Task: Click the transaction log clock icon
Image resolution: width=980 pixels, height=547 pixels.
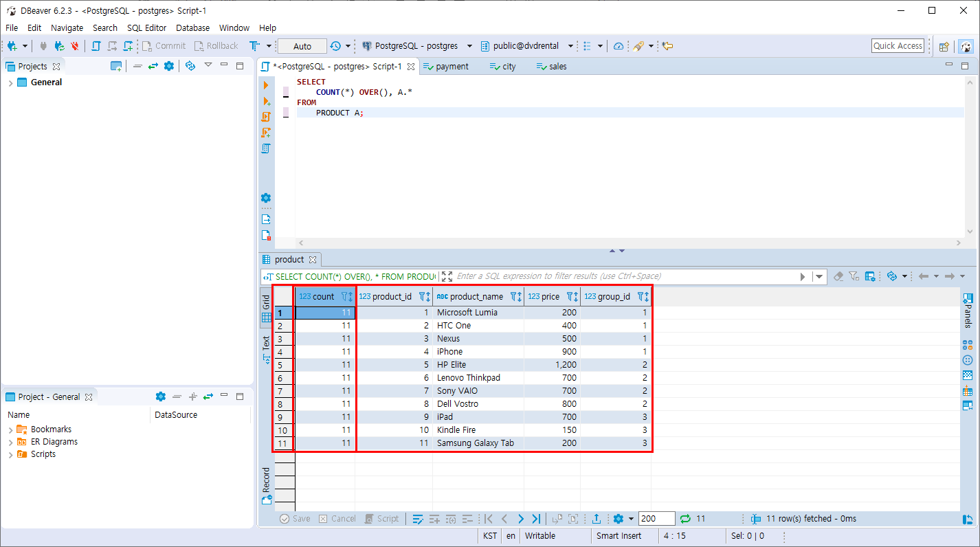Action: (335, 46)
